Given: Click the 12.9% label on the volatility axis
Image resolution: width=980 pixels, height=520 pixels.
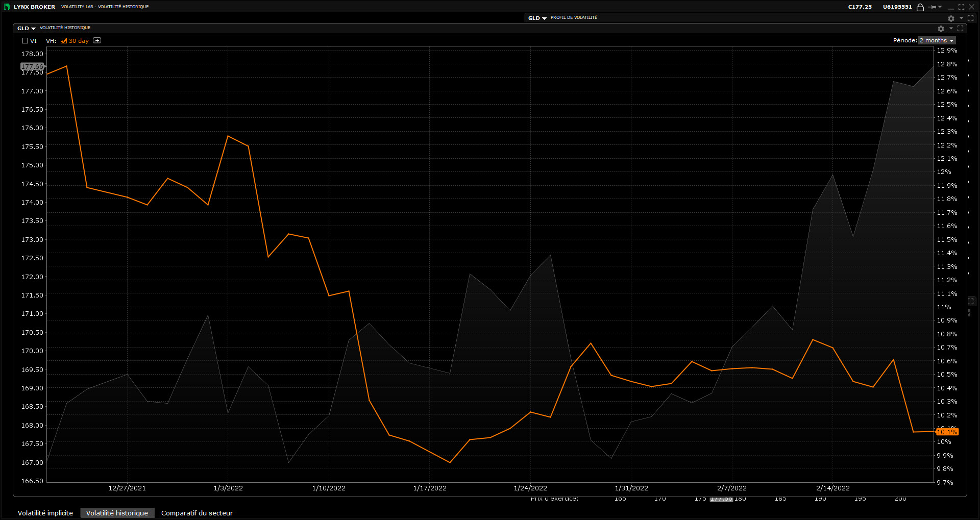Looking at the screenshot, I should (947, 50).
